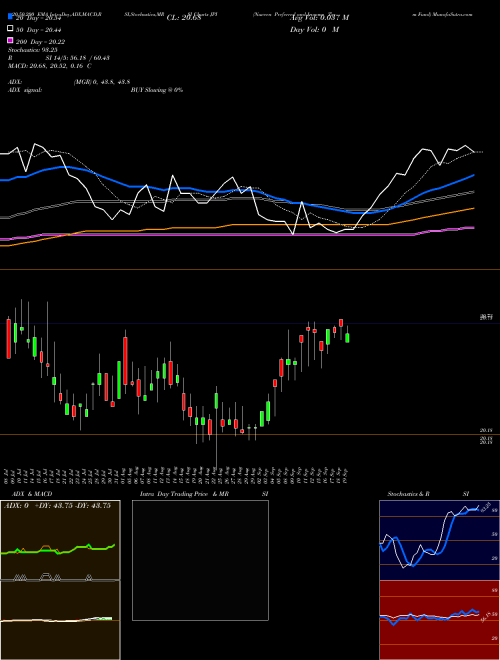Click the 'Stochastics: 93.23' readout
Screen dimensions: 500x660
33,50
